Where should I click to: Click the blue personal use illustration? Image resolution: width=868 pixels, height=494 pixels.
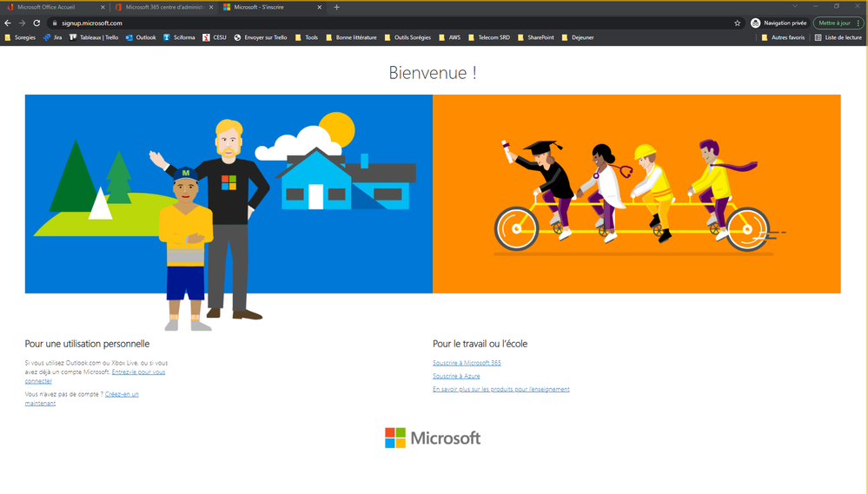coord(229,194)
